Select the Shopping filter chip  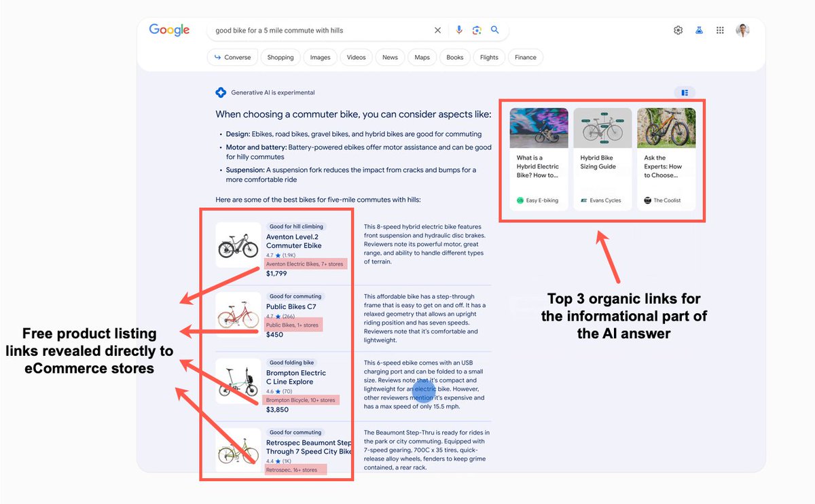[280, 57]
